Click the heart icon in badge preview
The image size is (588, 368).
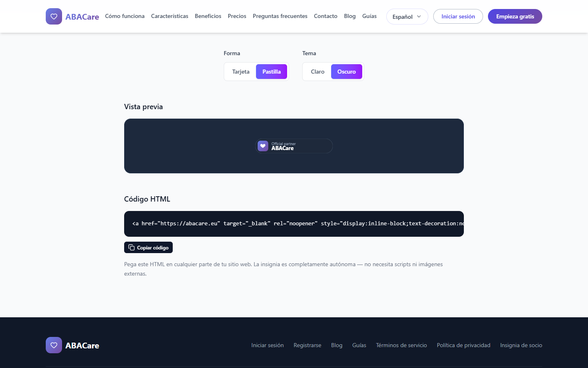[x=263, y=146]
